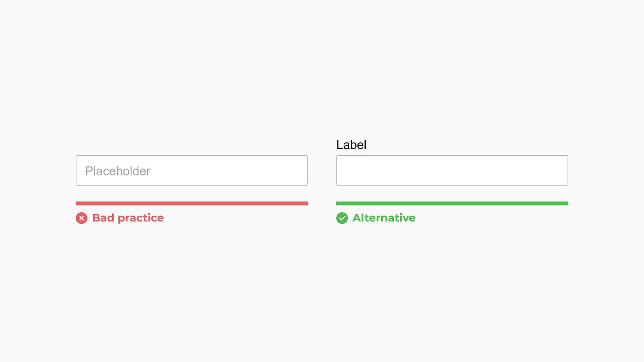The height and width of the screenshot is (362, 644).
Task: Click the red X circle icon
Action: (x=81, y=218)
